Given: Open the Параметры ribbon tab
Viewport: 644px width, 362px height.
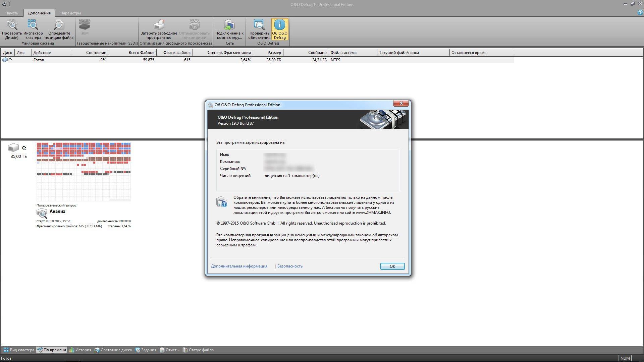Looking at the screenshot, I should [x=70, y=13].
